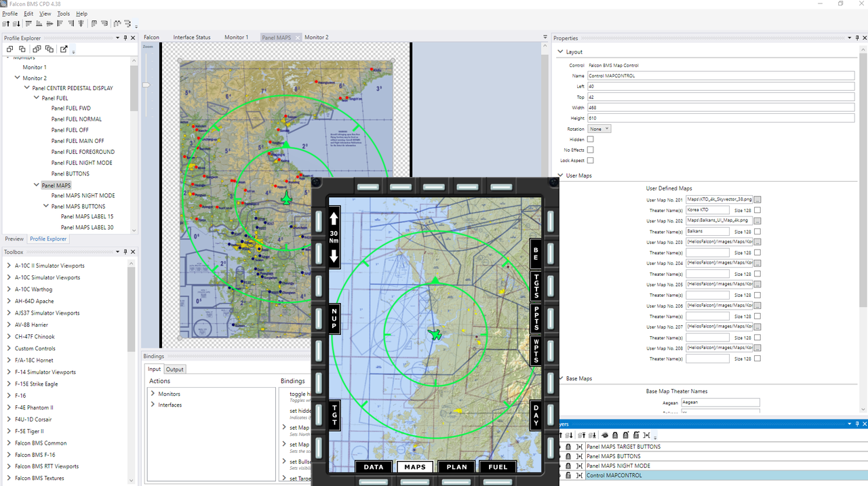Click the lock icon in Layers toolbar

point(615,434)
